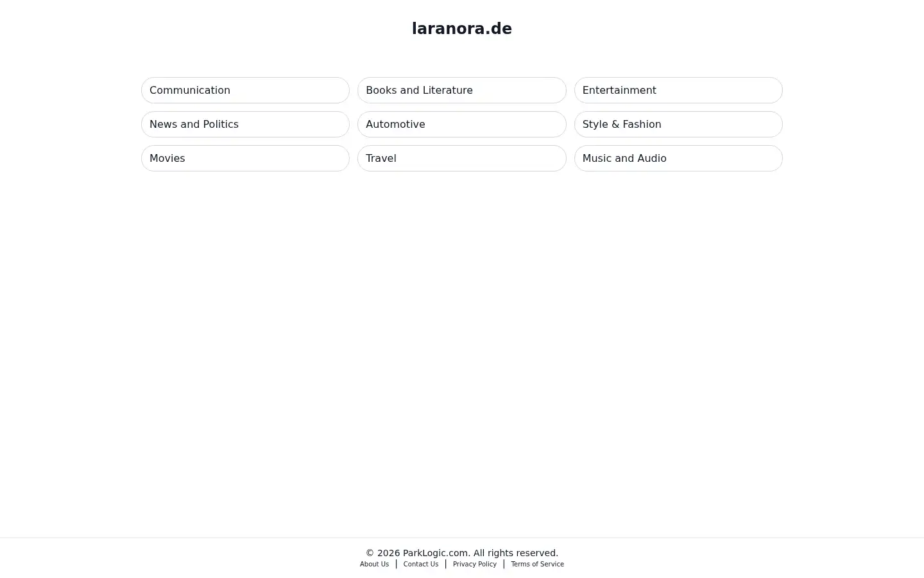The image size is (924, 578).
Task: Open the Travel category
Action: (x=461, y=158)
